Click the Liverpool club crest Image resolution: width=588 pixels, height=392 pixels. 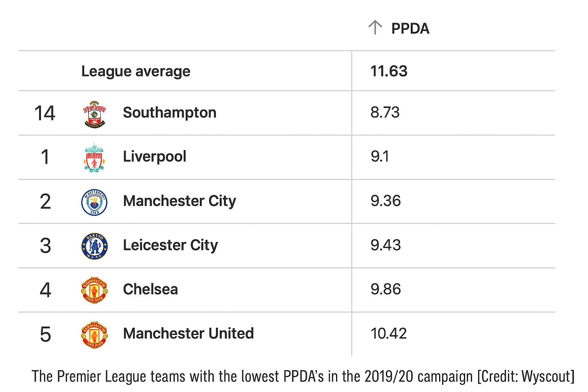point(94,158)
